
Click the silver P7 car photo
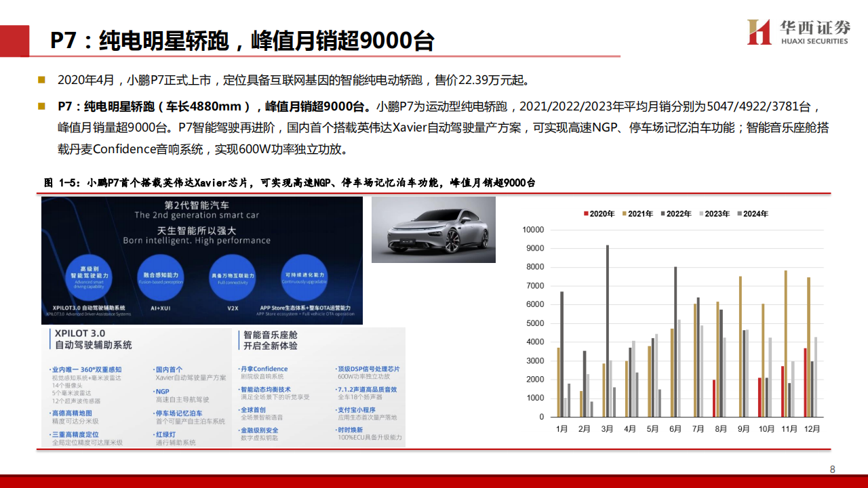click(x=433, y=230)
